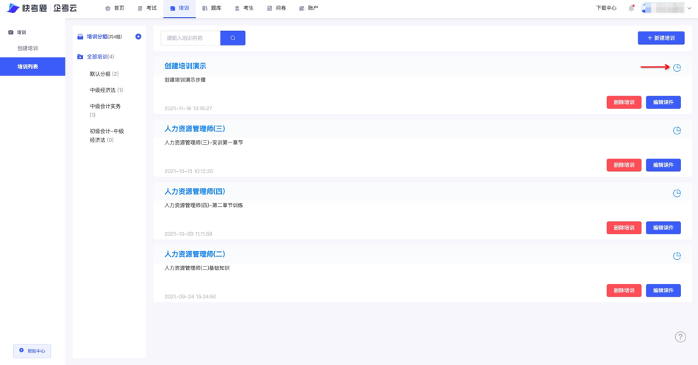
Task: Expand the account dropdown arrow
Action: (x=690, y=8)
